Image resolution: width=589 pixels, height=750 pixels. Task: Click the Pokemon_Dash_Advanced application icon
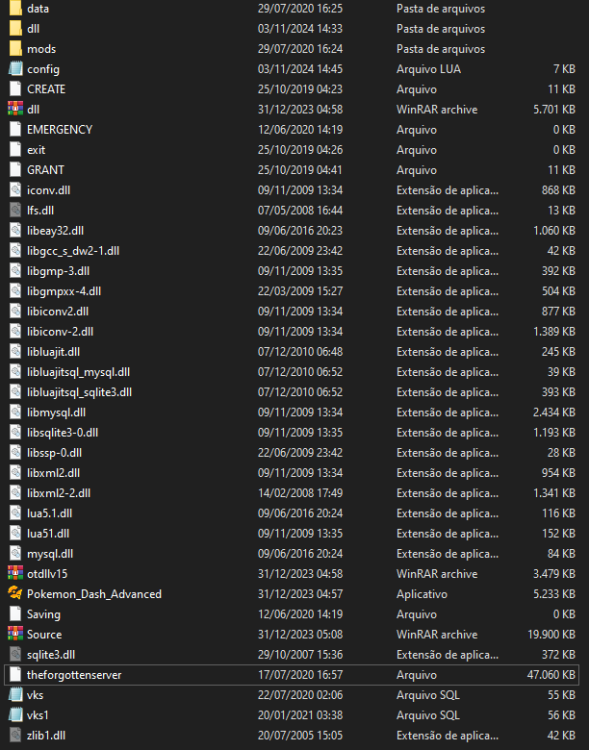point(15,594)
